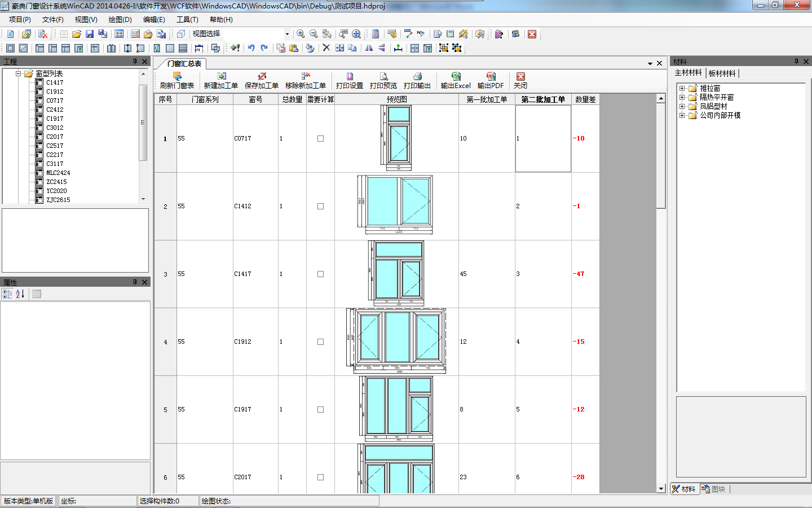The width and height of the screenshot is (812, 508).
Task: Click the table vertical scrollbar down arrow
Action: (x=661, y=489)
